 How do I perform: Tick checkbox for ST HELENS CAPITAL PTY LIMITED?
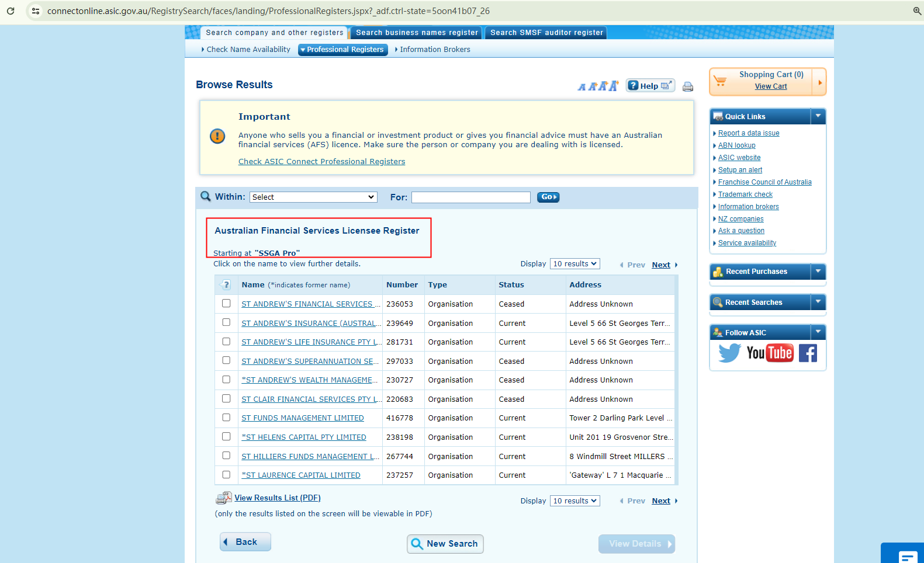click(x=226, y=436)
